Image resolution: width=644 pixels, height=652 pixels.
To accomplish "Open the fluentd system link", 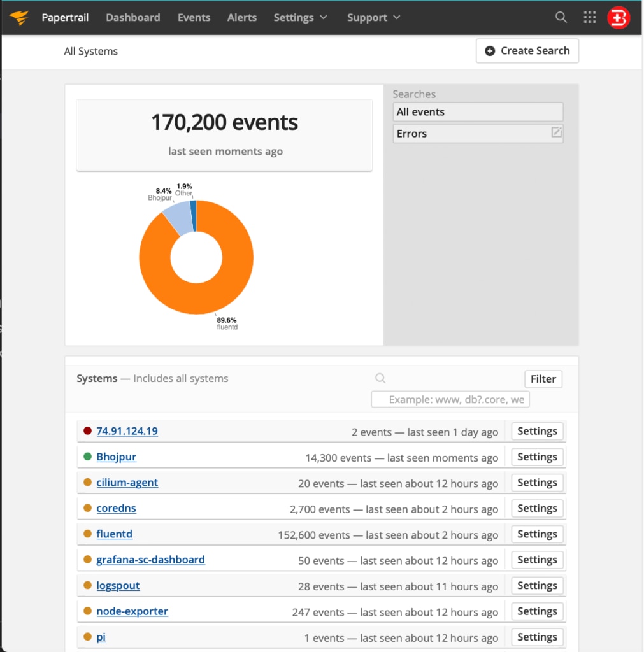I will (115, 534).
